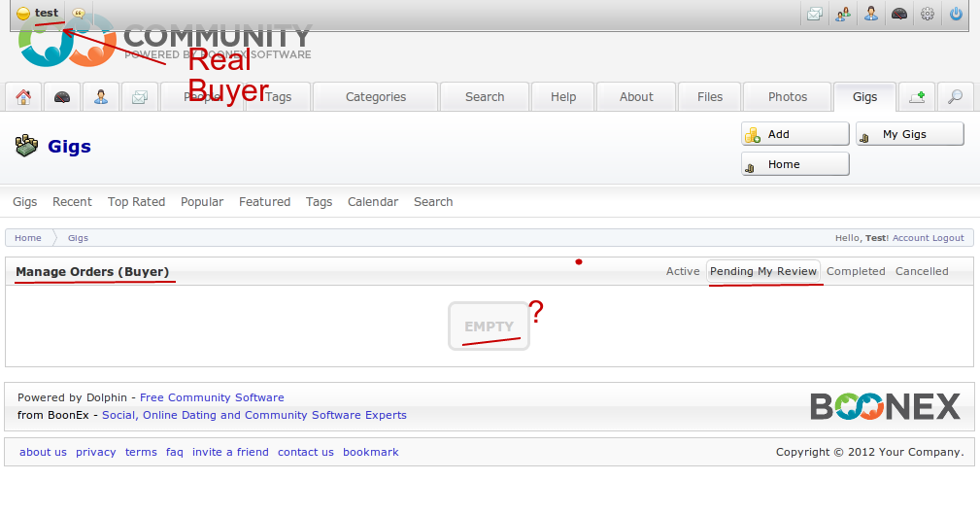Open the Free Community Software link
The height and width of the screenshot is (515, 980).
click(212, 397)
